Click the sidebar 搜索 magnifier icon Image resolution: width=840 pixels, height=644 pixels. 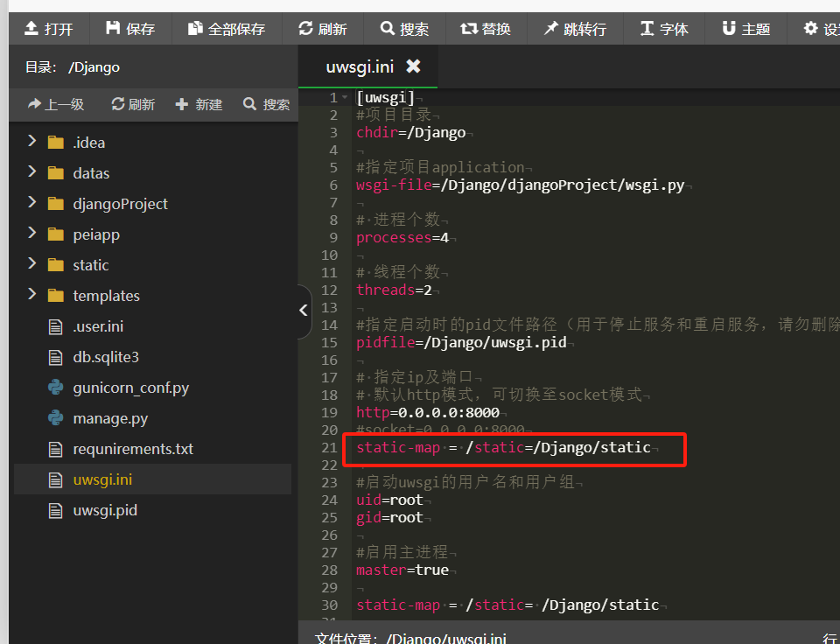coord(249,103)
